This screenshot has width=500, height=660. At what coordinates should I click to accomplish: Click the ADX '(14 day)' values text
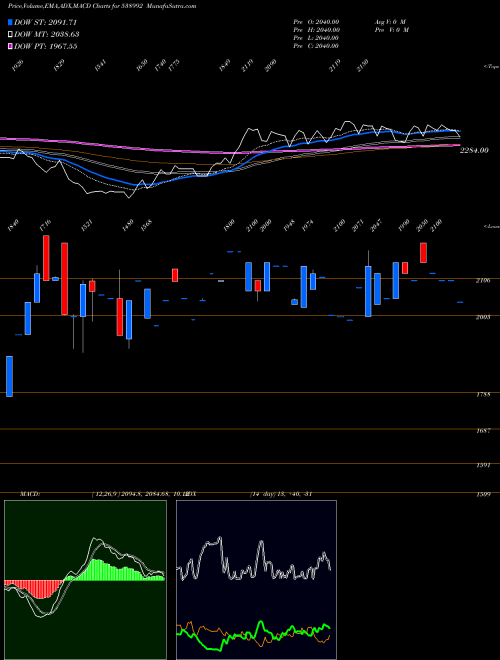coord(281,494)
